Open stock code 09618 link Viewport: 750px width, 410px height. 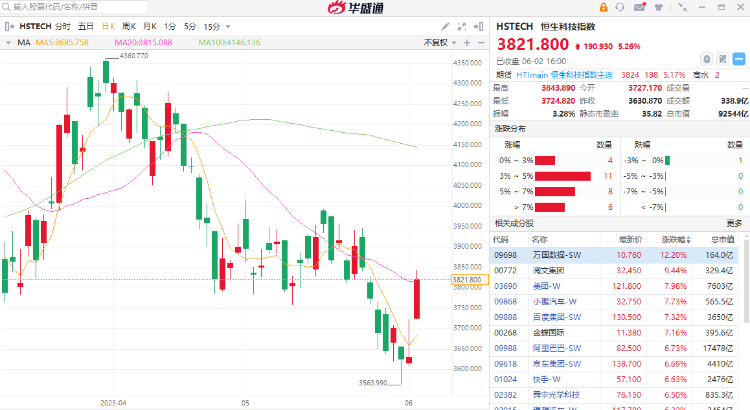[x=505, y=364]
